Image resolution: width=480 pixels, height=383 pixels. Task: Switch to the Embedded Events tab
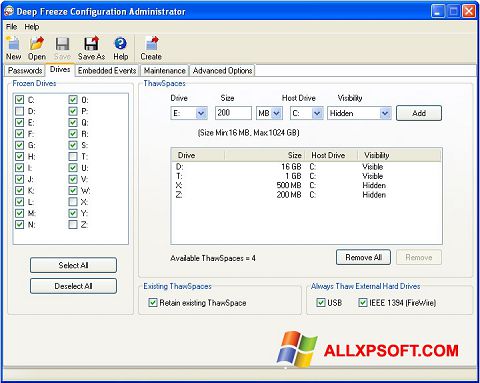[x=107, y=71]
